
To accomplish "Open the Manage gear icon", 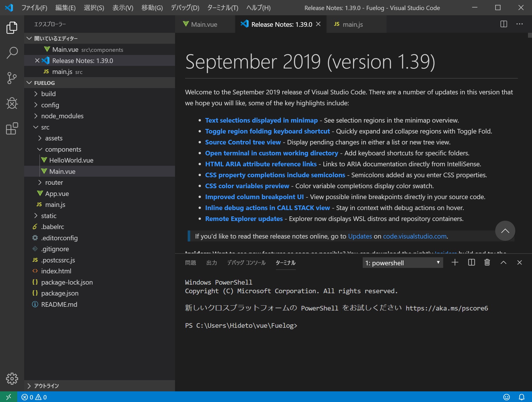I will pos(11,379).
